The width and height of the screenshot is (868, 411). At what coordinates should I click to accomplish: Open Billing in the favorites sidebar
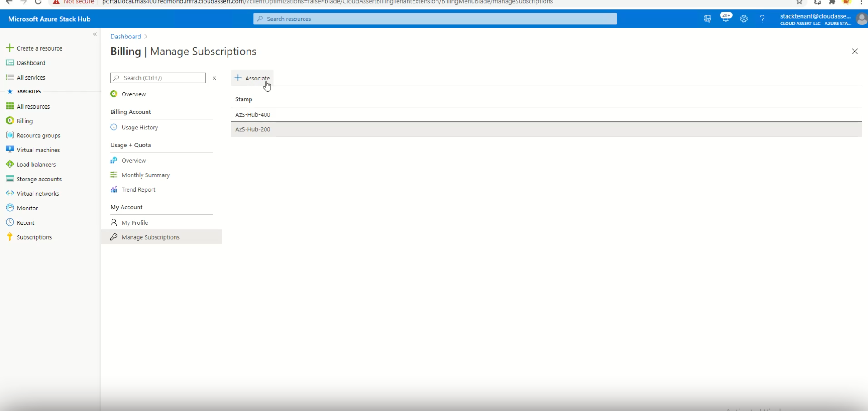(24, 121)
